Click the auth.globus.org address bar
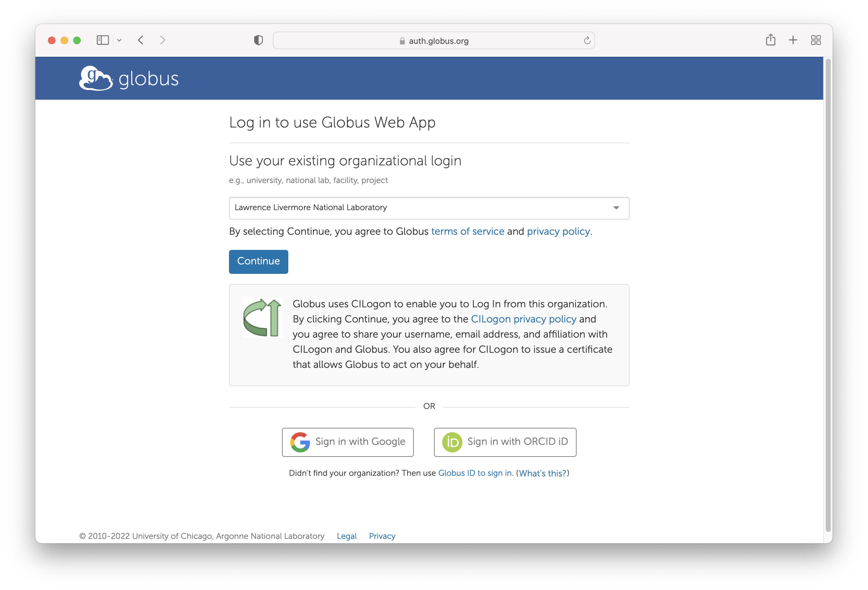868x590 pixels. coord(434,40)
